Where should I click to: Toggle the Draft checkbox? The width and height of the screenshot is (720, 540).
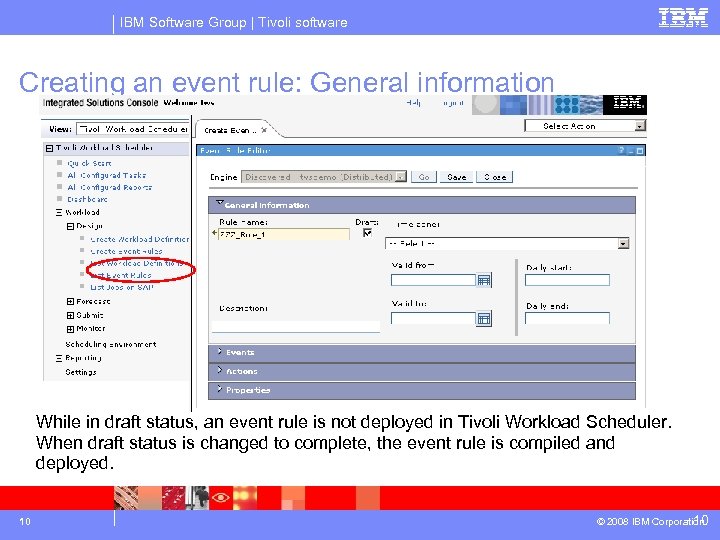pyautogui.click(x=367, y=233)
